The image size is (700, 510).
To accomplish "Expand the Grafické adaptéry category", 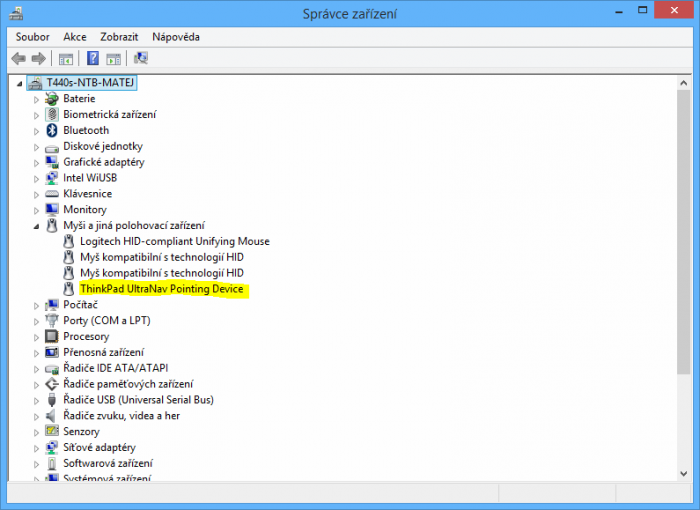I will click(37, 162).
